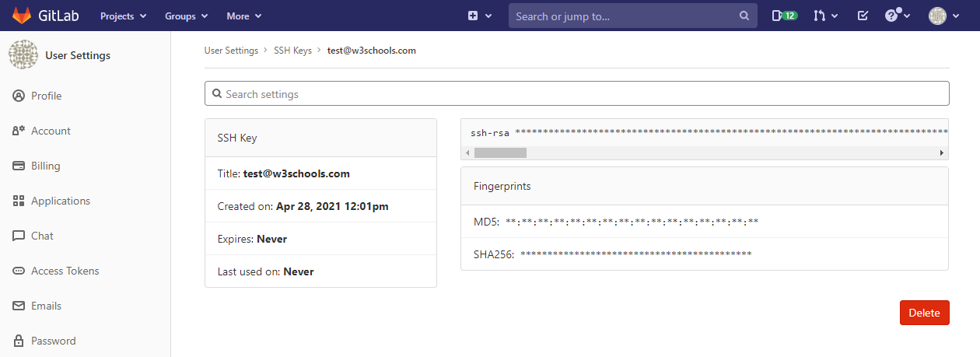This screenshot has width=980, height=357.
Task: Click the GitLab fox logo
Action: [21, 16]
